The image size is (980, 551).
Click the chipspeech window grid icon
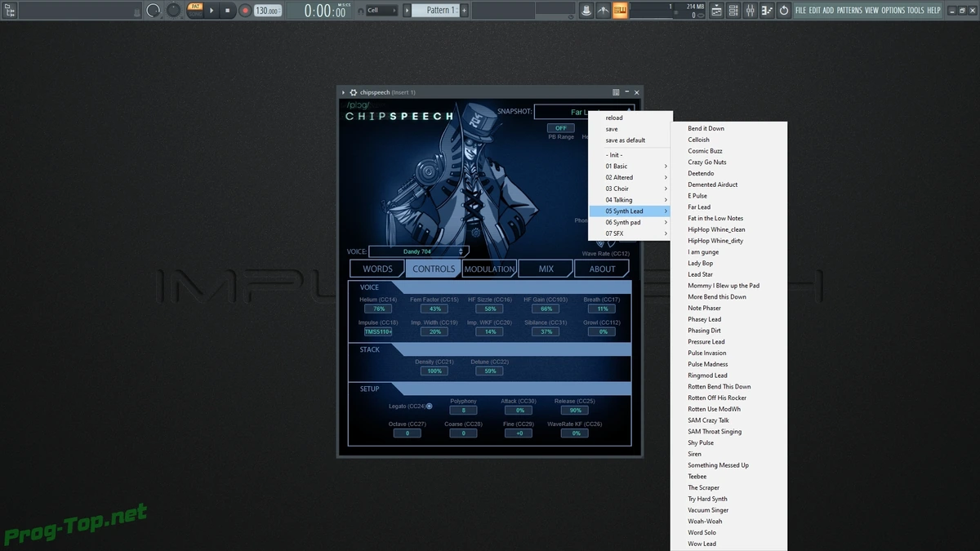tap(616, 92)
